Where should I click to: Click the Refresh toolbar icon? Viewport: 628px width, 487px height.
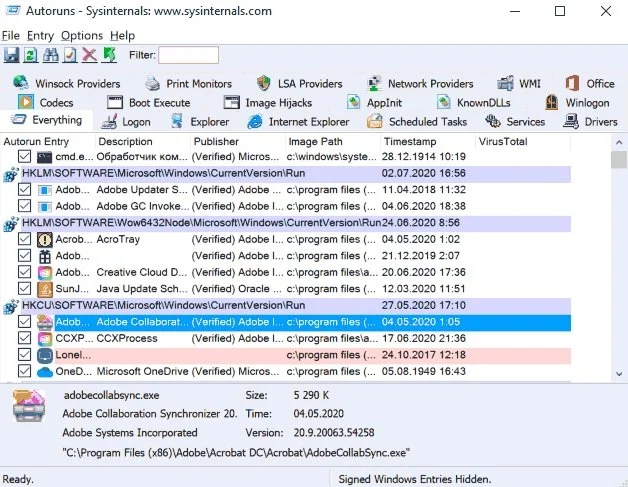coord(31,55)
